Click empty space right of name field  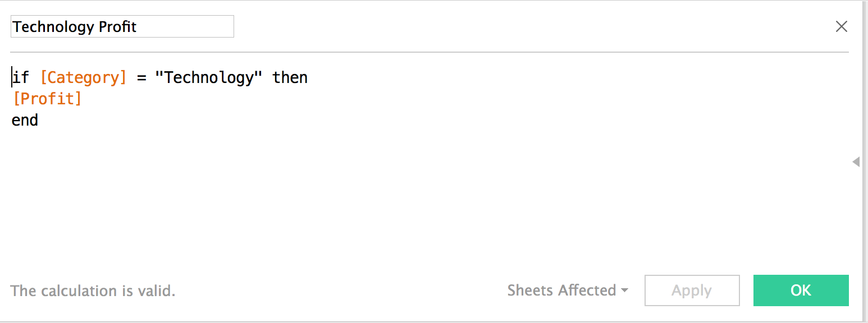click(505, 27)
